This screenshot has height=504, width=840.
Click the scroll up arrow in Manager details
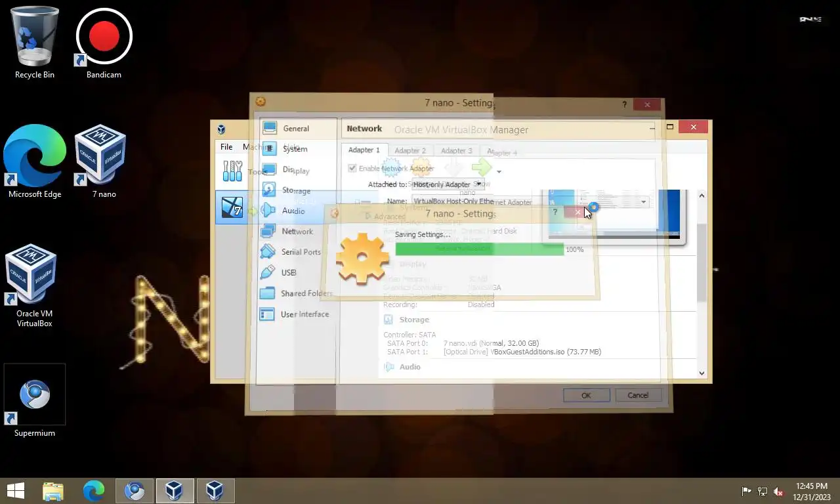[x=702, y=196]
